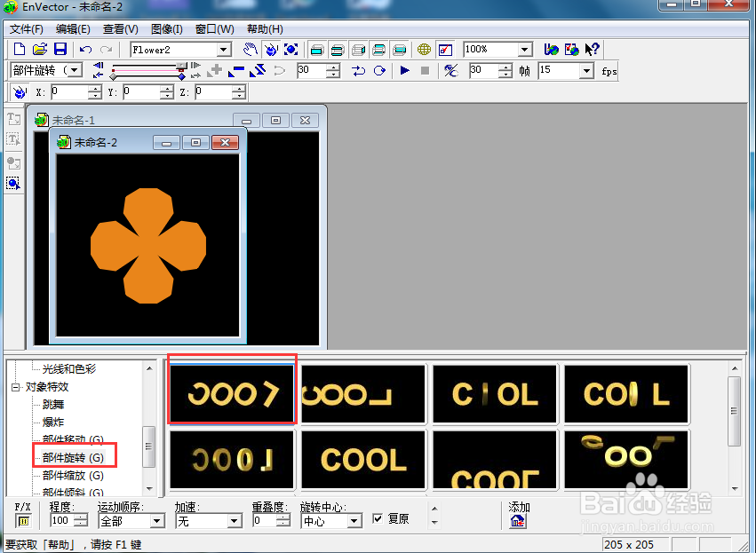
Task: Activate the context help arrow icon
Action: pyautogui.click(x=592, y=49)
